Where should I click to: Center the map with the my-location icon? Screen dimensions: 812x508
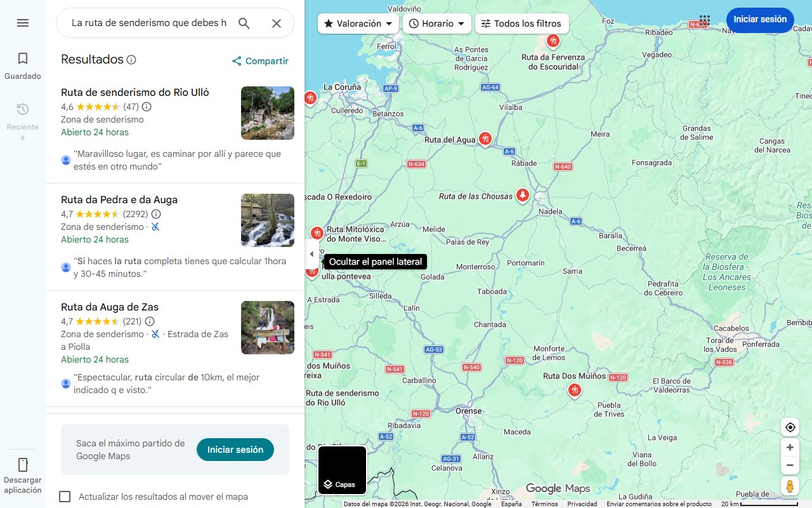click(x=790, y=427)
